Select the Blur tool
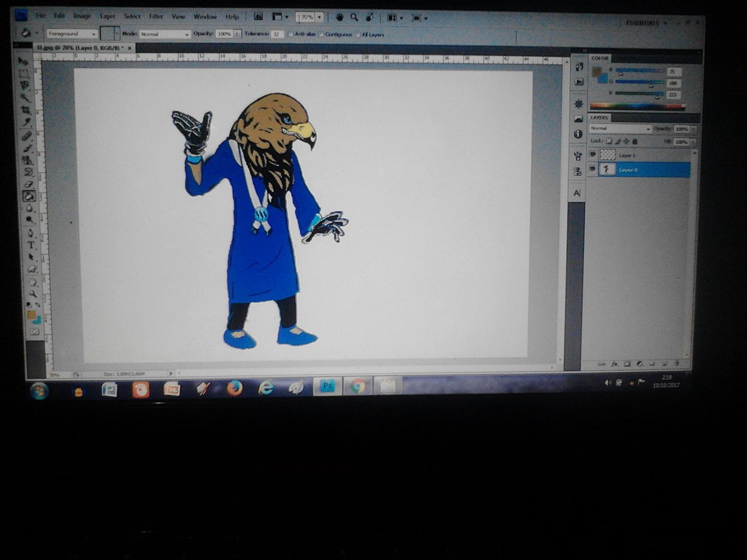Screen dimensions: 747x560 pos(30,208)
